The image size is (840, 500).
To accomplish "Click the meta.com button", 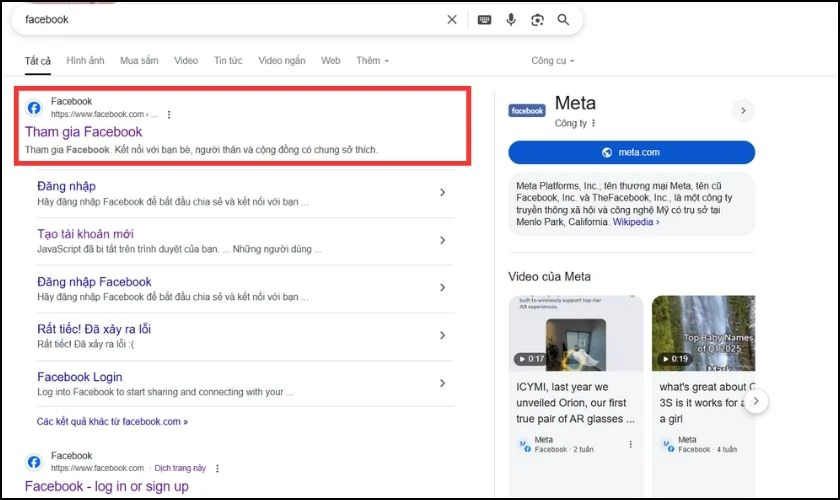I will point(632,152).
